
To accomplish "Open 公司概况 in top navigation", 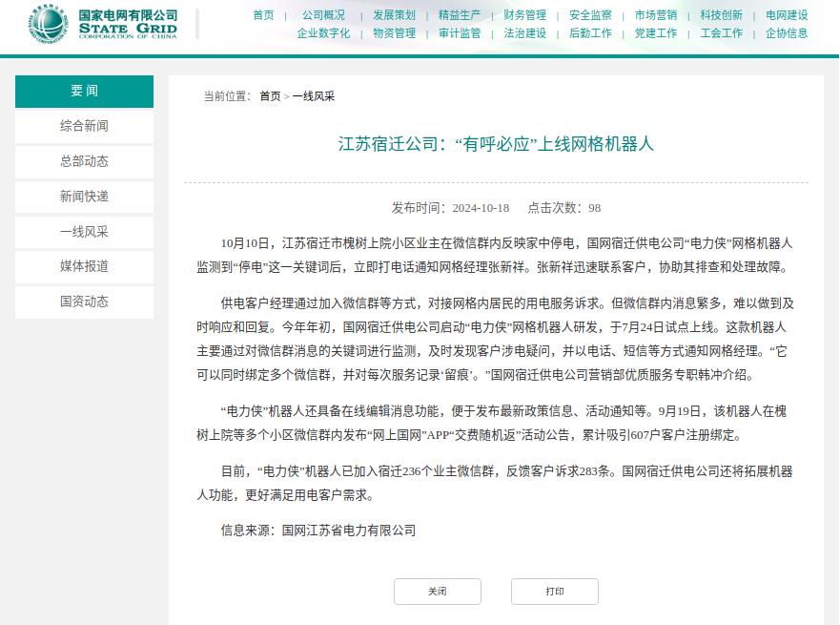I will coord(323,15).
